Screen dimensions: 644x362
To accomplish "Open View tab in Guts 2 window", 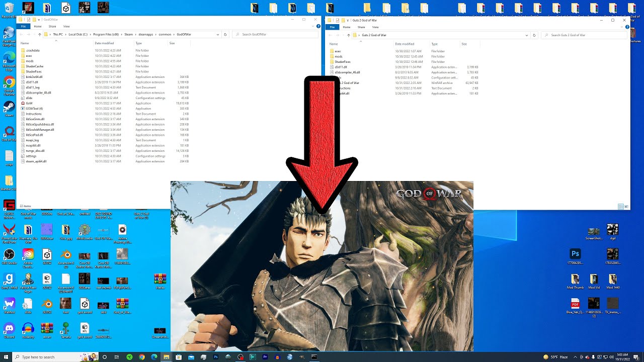I will [x=375, y=27].
